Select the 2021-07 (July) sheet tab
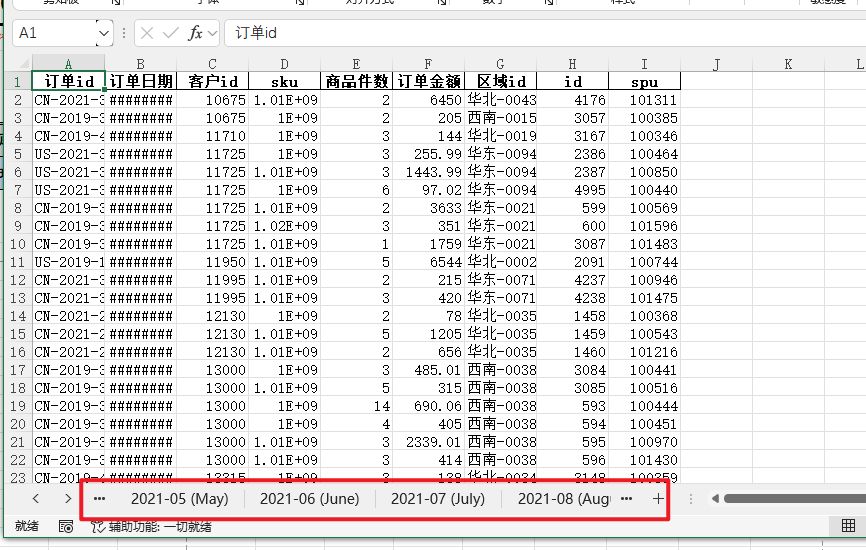Image resolution: width=866 pixels, height=550 pixels. point(437,498)
